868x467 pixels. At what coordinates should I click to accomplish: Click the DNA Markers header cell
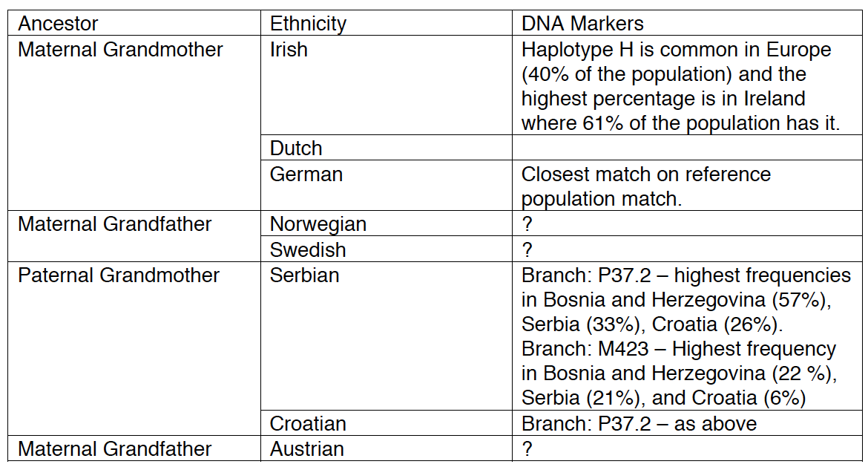point(687,23)
